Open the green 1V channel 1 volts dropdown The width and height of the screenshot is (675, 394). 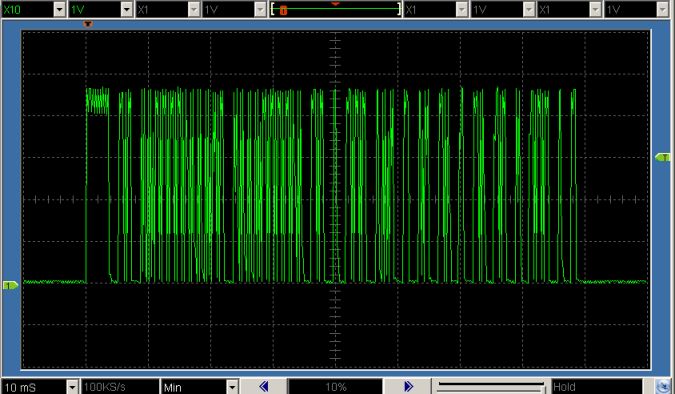(101, 9)
